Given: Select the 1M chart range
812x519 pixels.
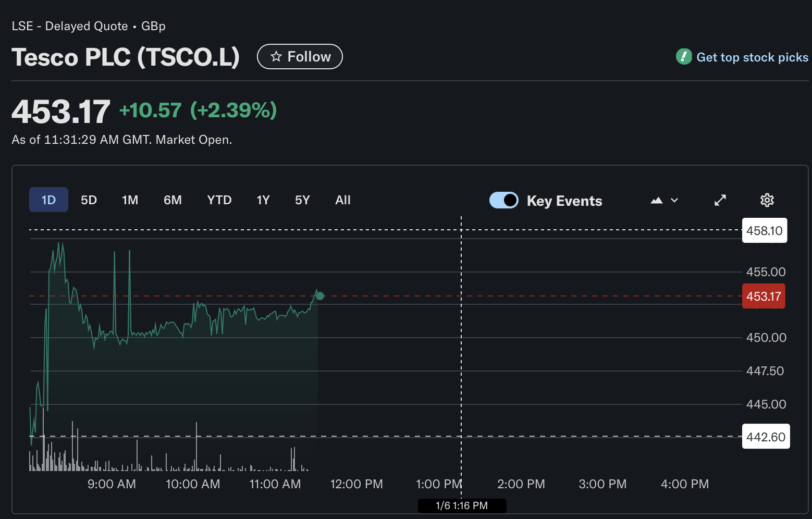Looking at the screenshot, I should (130, 200).
